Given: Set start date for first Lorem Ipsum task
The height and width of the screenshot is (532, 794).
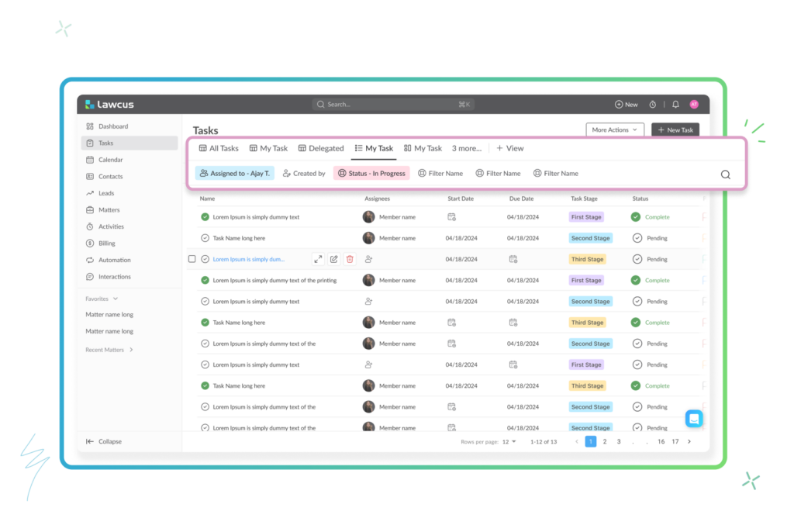Looking at the screenshot, I should tap(452, 217).
